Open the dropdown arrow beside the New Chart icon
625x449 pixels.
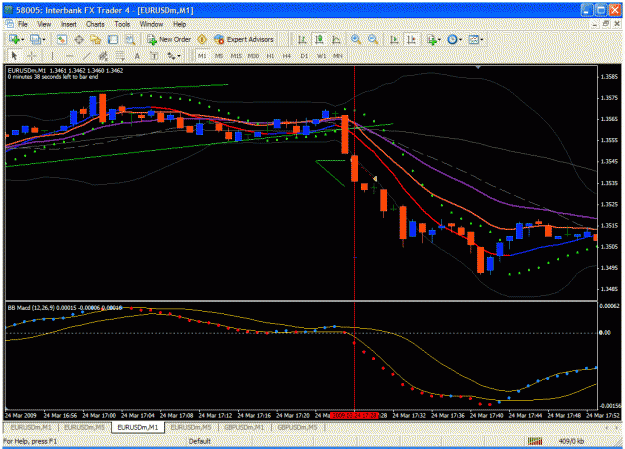click(x=22, y=39)
